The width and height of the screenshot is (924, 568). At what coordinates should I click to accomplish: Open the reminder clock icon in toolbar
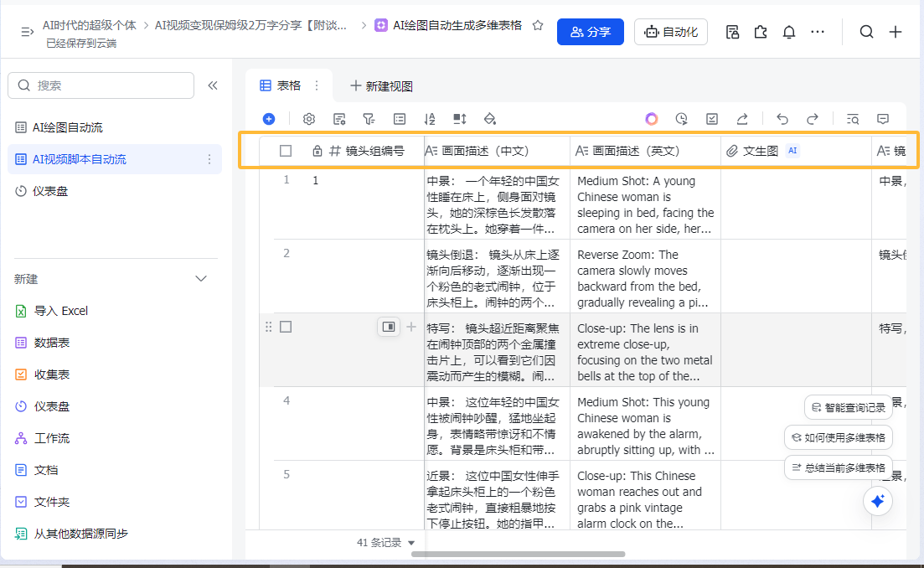point(681,119)
